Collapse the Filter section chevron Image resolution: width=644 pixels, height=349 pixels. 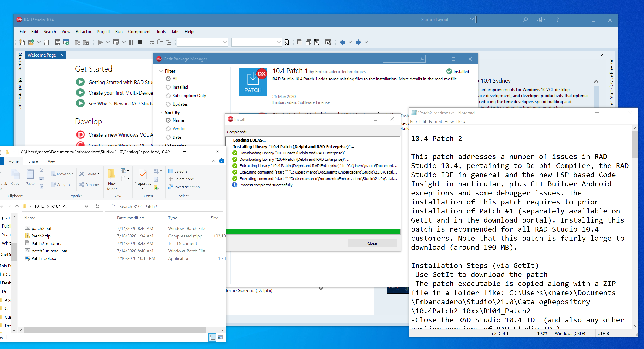tap(161, 71)
